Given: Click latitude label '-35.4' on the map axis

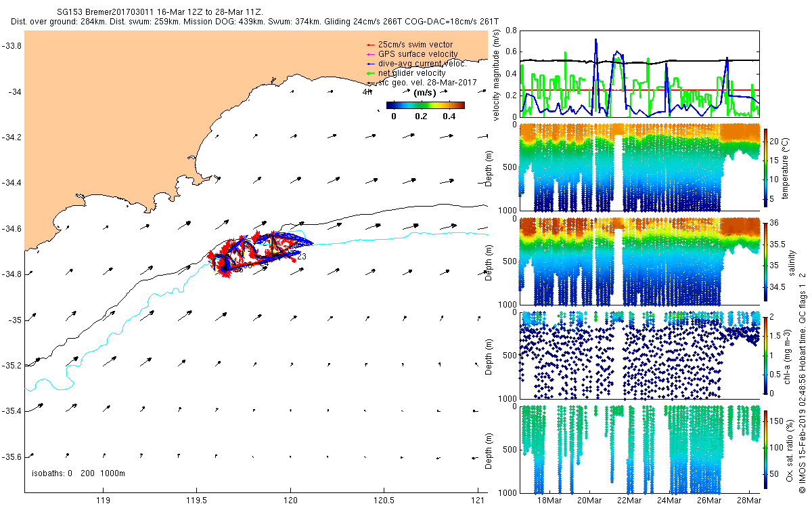Looking at the screenshot, I should [12, 411].
